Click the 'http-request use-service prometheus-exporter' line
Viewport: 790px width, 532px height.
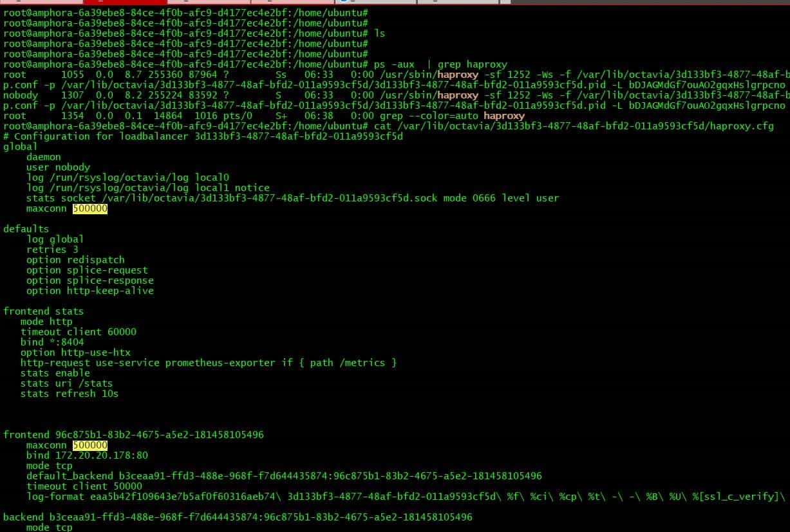pos(209,363)
